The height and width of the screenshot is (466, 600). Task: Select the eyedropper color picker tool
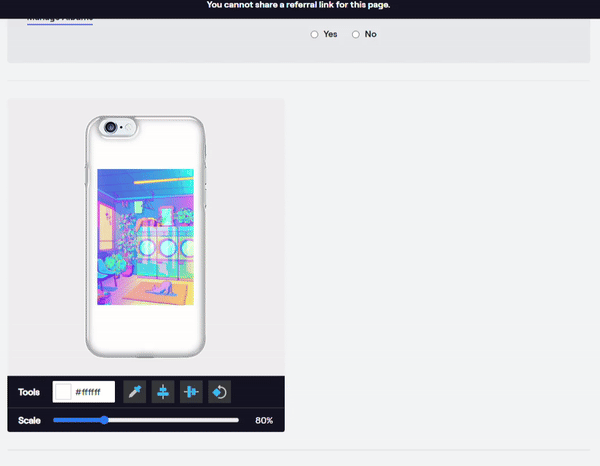click(135, 392)
